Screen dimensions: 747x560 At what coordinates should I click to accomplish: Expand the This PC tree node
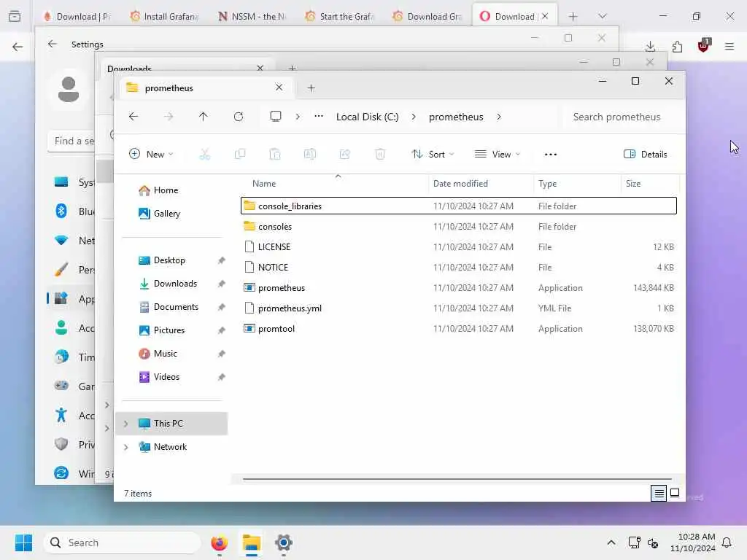[125, 424]
